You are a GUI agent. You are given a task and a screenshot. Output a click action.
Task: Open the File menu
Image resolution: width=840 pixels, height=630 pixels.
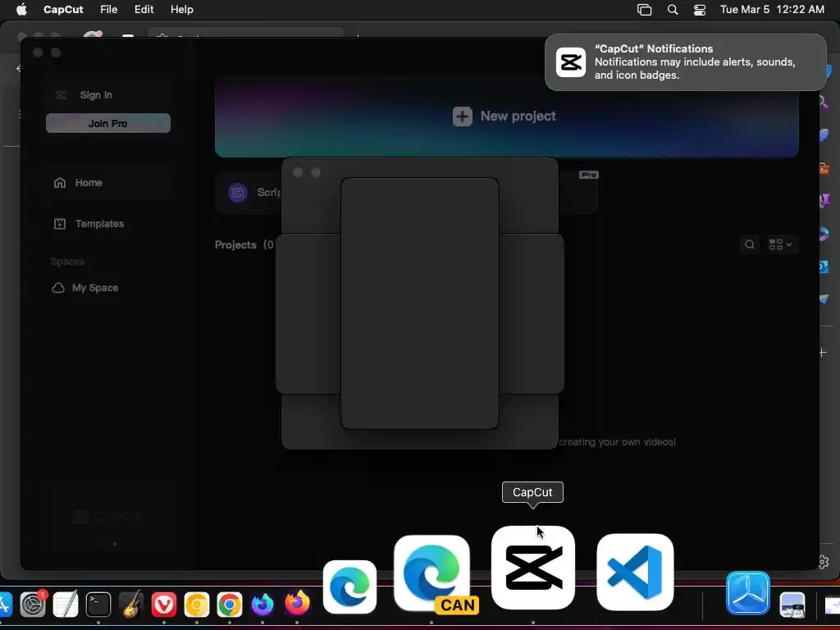click(109, 10)
